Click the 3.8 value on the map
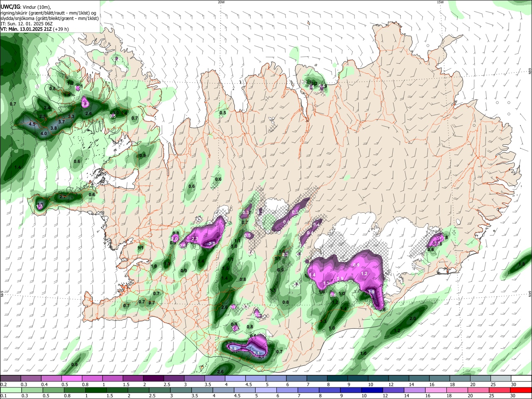The height and width of the screenshot is (399, 532). click(54, 128)
